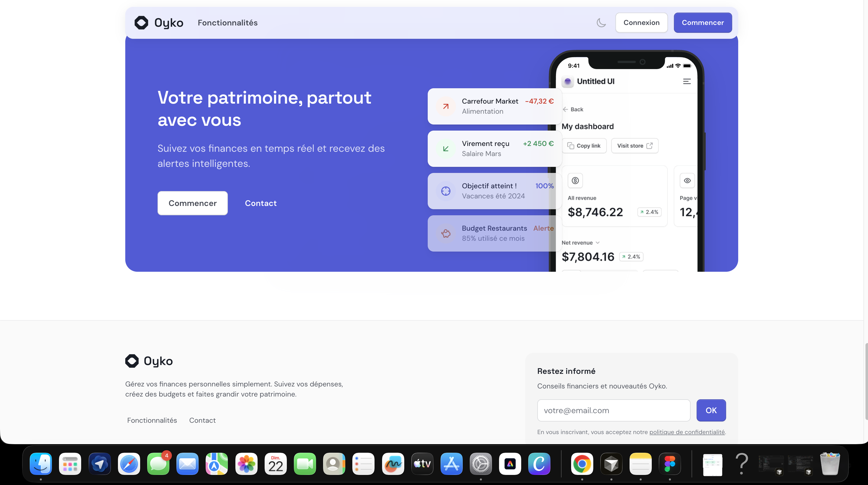The height and width of the screenshot is (485, 868).
Task: Click OK to subscribe to the newsletter
Action: (x=711, y=410)
